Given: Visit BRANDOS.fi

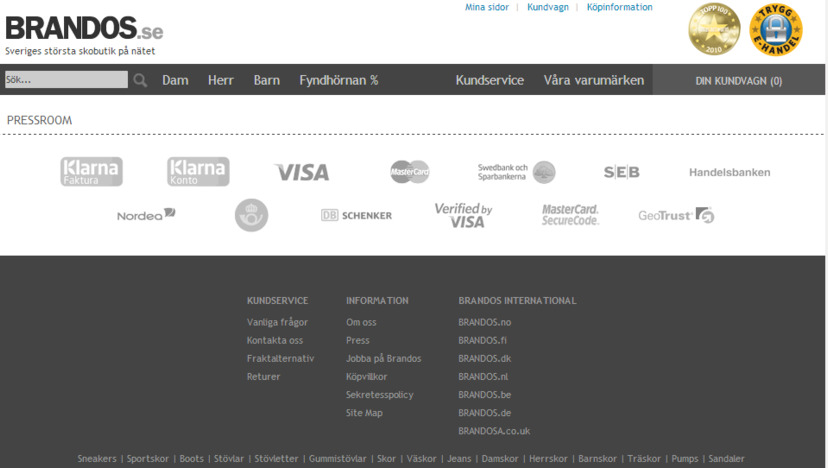Looking at the screenshot, I should (x=483, y=341).
